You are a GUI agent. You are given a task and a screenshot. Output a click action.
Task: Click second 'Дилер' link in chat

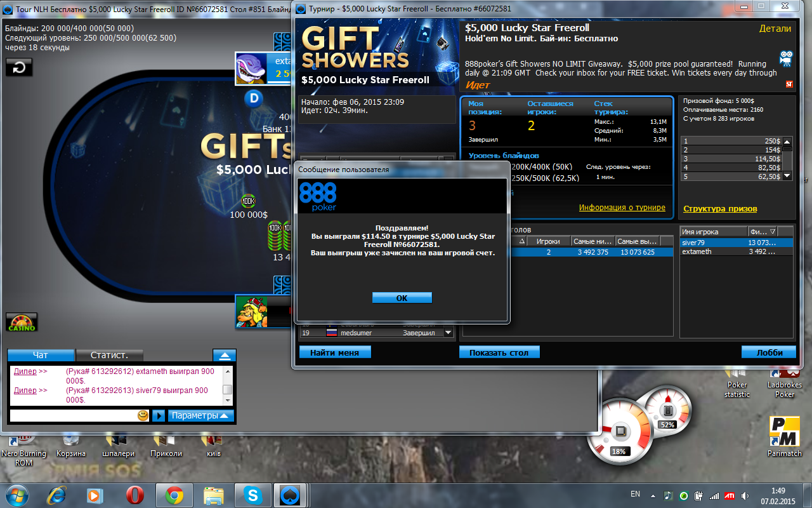[x=25, y=391]
